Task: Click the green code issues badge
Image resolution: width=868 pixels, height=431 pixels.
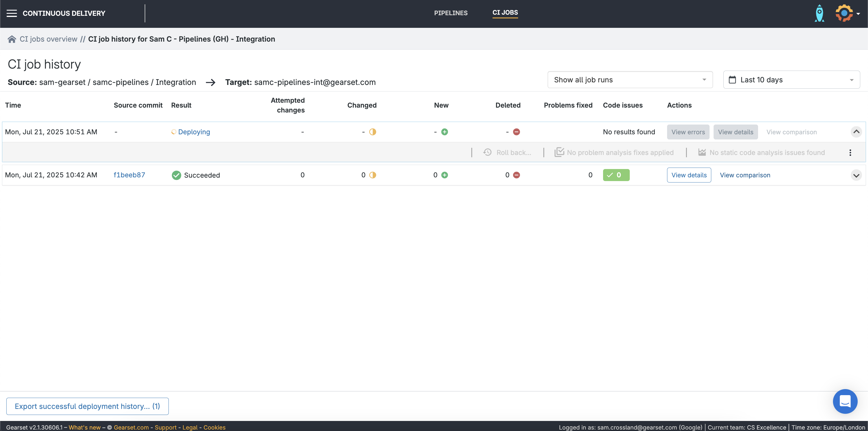Action: click(x=616, y=175)
